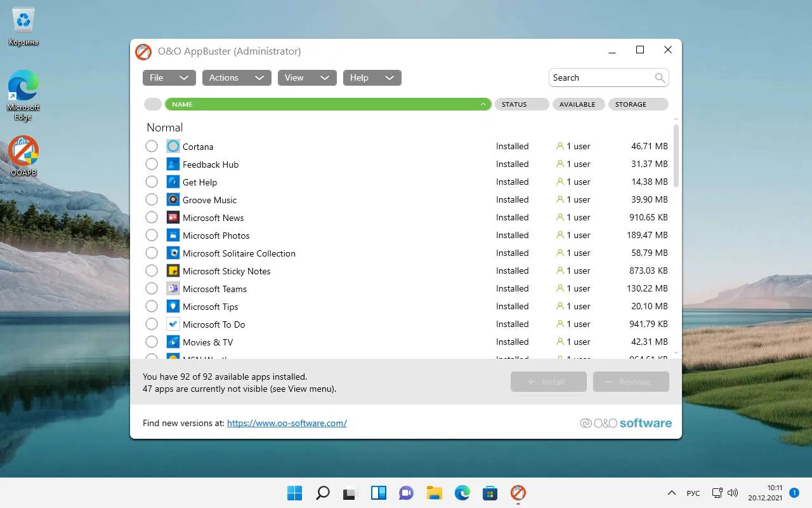Open the Actions dropdown menu
This screenshot has height=508, width=812.
(237, 77)
